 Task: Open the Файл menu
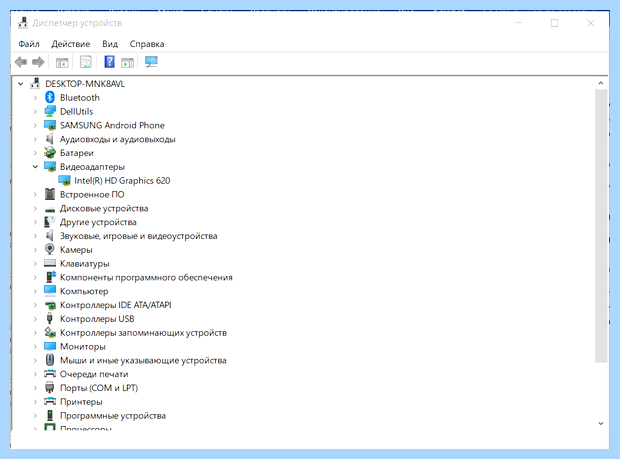coord(29,44)
